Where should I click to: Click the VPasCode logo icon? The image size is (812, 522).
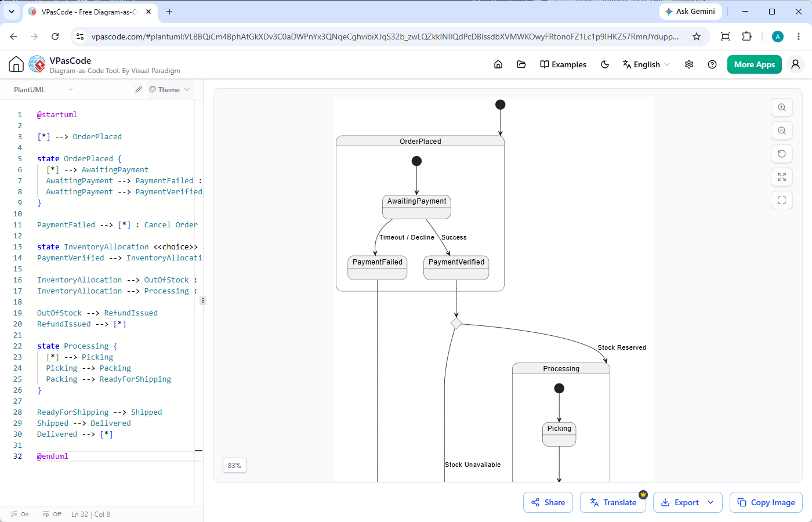[37, 64]
